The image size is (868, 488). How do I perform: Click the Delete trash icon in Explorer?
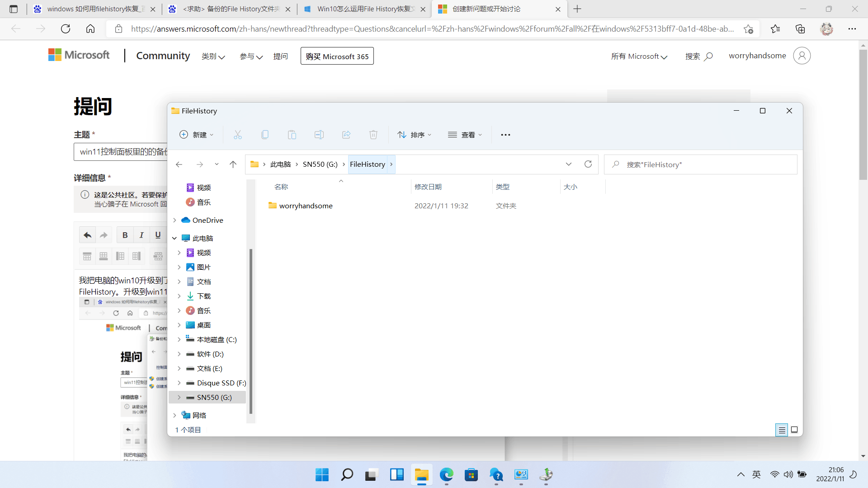click(373, 135)
